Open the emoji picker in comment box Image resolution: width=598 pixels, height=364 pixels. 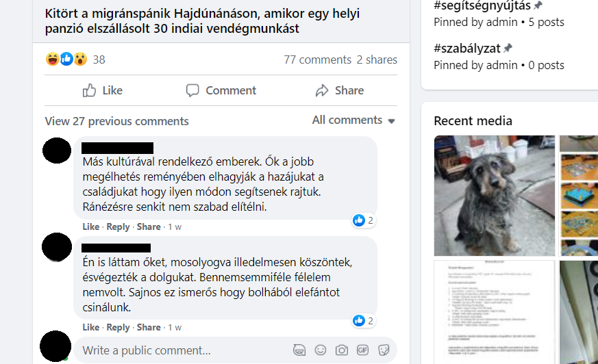(321, 350)
